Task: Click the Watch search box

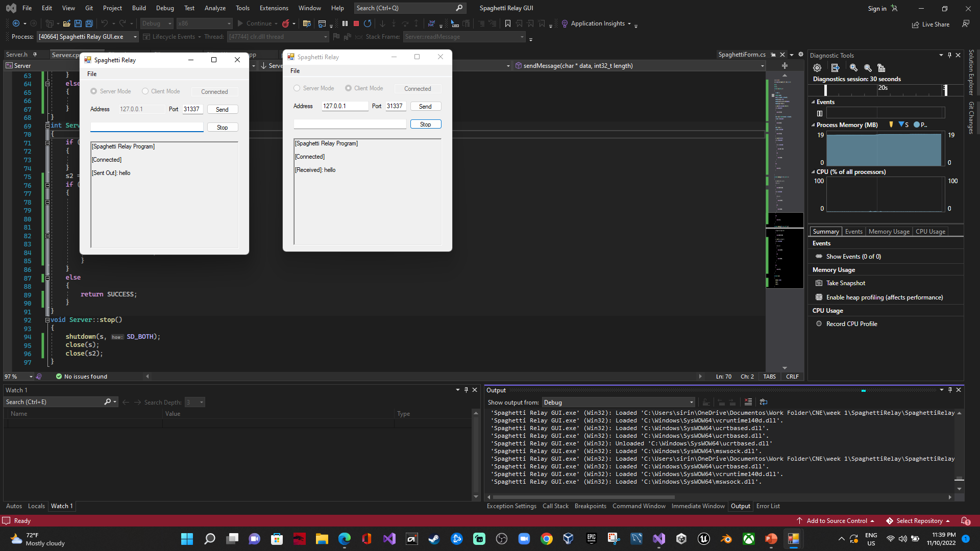Action: (55, 402)
